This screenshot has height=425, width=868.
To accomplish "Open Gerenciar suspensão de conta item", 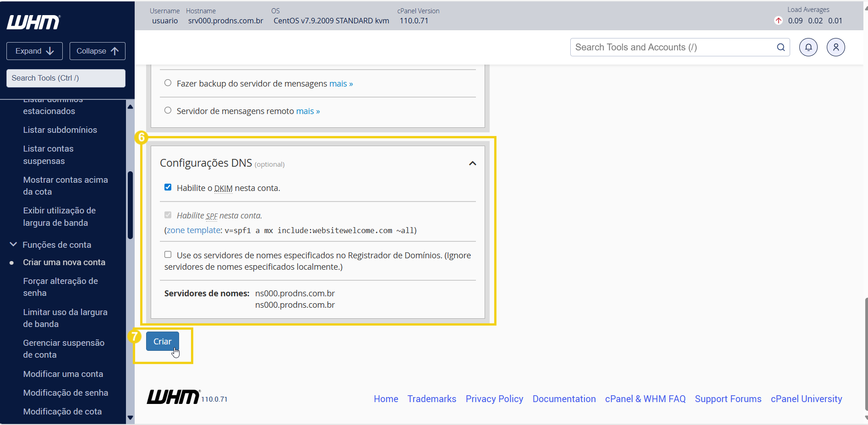I will click(x=64, y=349).
